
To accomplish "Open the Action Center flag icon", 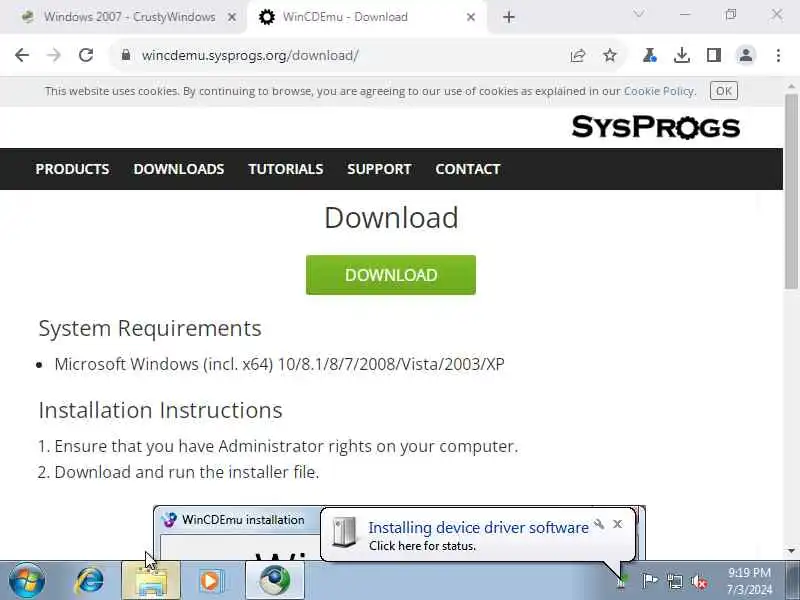I will click(x=649, y=581).
